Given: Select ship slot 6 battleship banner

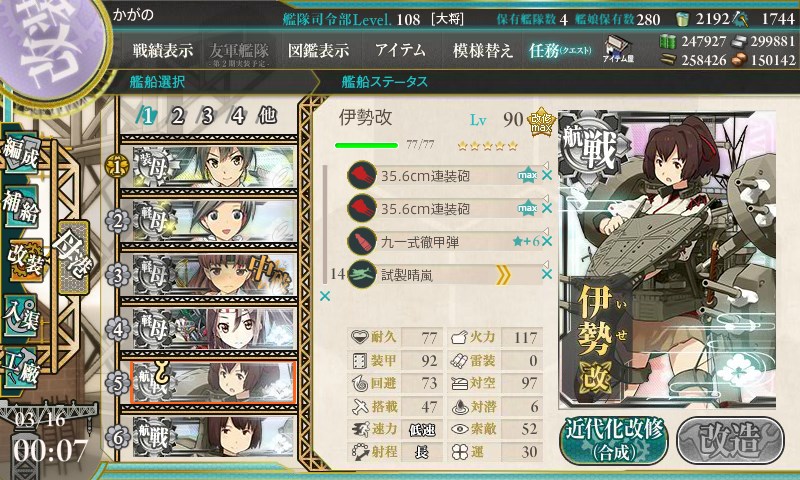Looking at the screenshot, I should 214,437.
